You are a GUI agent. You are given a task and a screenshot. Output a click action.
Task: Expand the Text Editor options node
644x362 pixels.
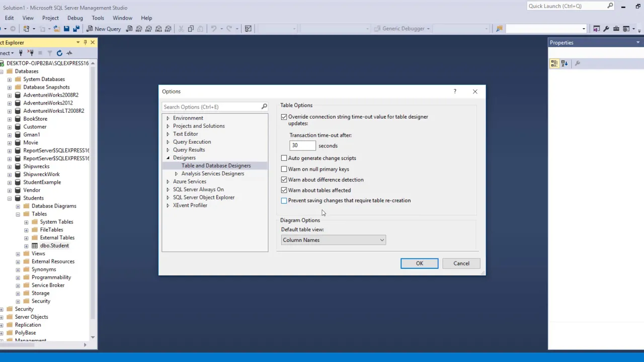click(x=168, y=134)
